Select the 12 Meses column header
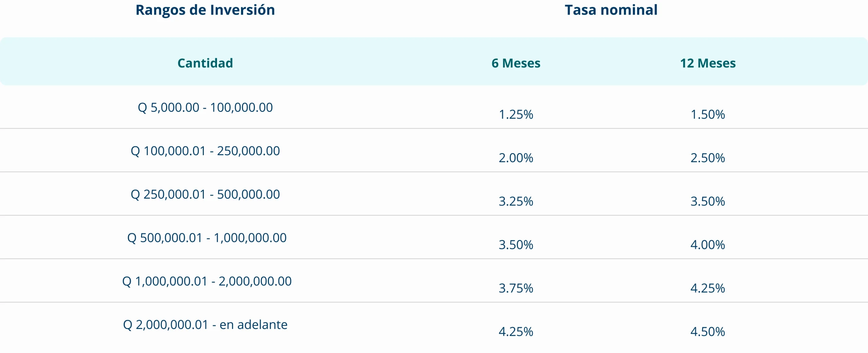The height and width of the screenshot is (353, 868). (708, 63)
